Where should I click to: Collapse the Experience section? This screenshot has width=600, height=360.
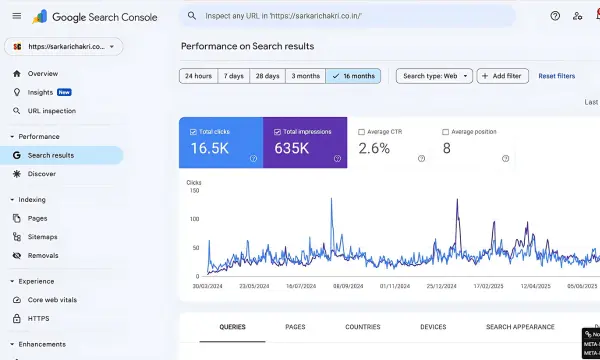click(x=12, y=281)
